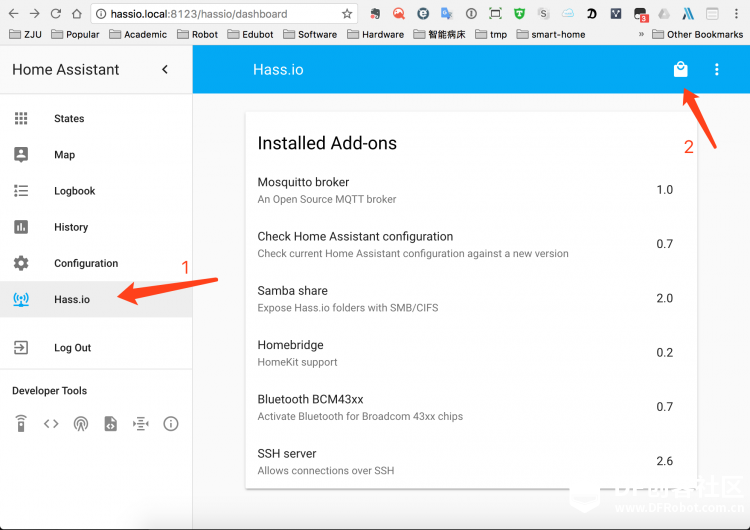The width and height of the screenshot is (750, 530).
Task: Click the green shield extension icon
Action: (519, 14)
